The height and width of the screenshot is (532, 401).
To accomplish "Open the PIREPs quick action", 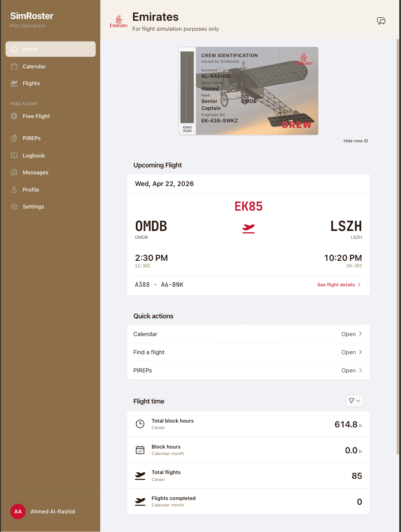I will click(x=248, y=370).
